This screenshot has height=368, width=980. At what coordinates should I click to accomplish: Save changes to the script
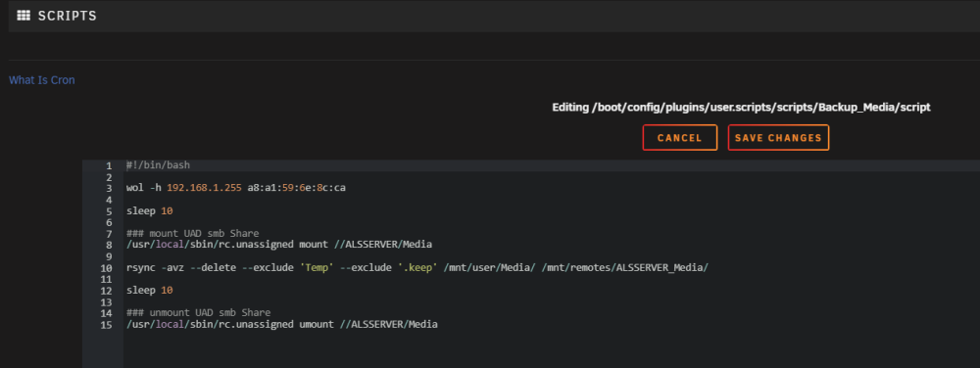click(x=778, y=138)
